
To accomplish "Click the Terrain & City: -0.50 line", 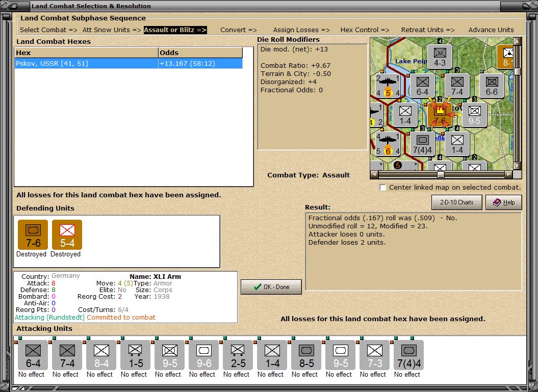I will coord(295,74).
